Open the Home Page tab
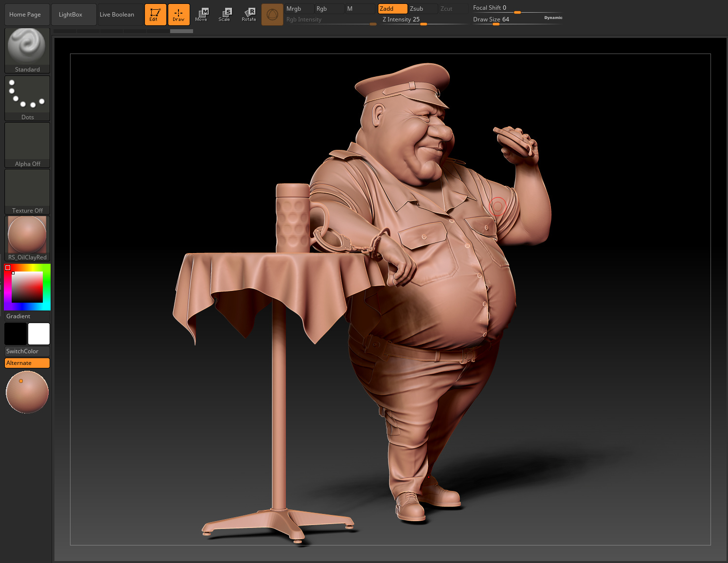 click(x=27, y=15)
